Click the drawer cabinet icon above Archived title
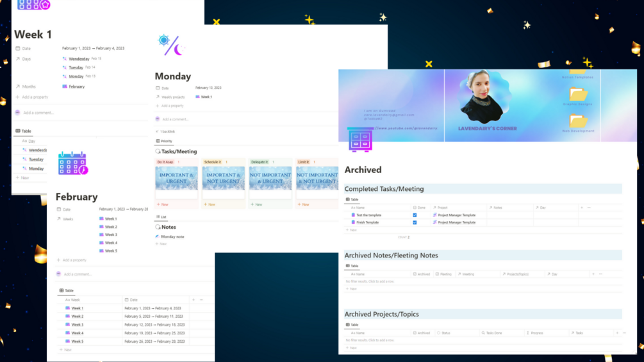The image size is (644, 362). [360, 140]
